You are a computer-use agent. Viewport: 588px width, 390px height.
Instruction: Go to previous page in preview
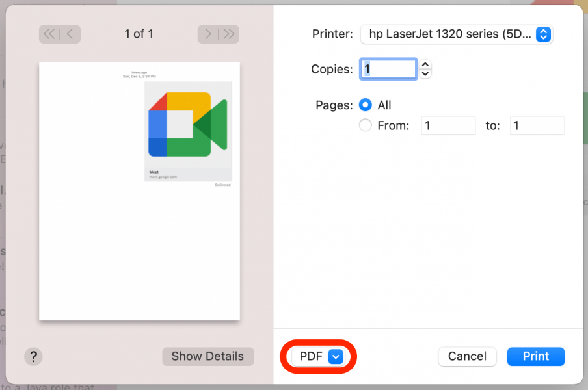pyautogui.click(x=70, y=34)
